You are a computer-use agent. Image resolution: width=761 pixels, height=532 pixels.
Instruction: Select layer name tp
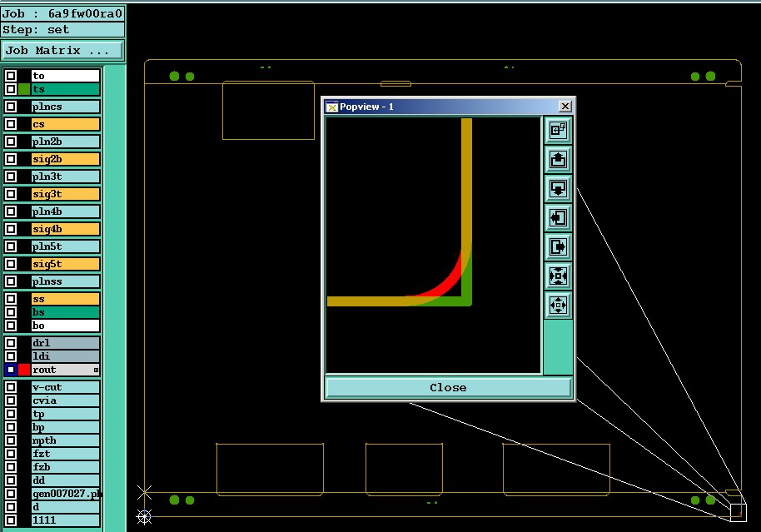tap(66, 414)
